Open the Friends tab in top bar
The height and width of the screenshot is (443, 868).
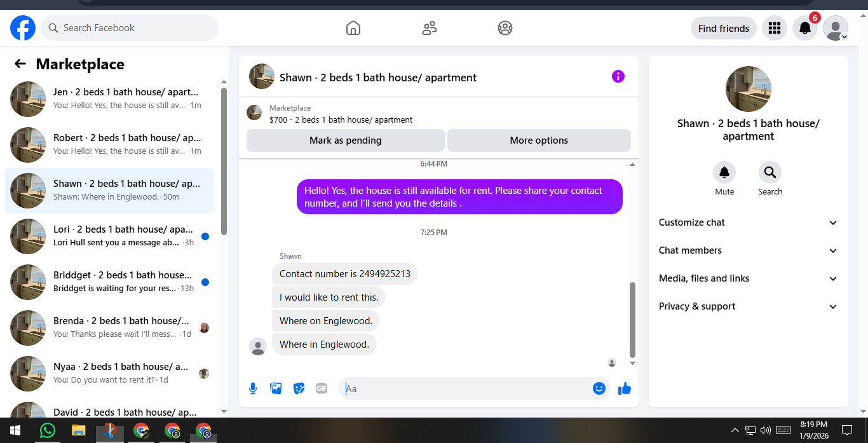tap(430, 28)
